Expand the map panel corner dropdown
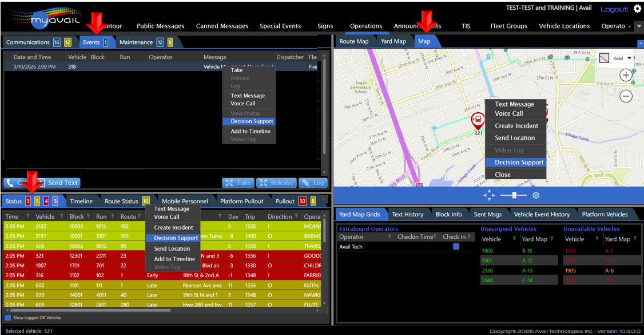 tap(640, 44)
